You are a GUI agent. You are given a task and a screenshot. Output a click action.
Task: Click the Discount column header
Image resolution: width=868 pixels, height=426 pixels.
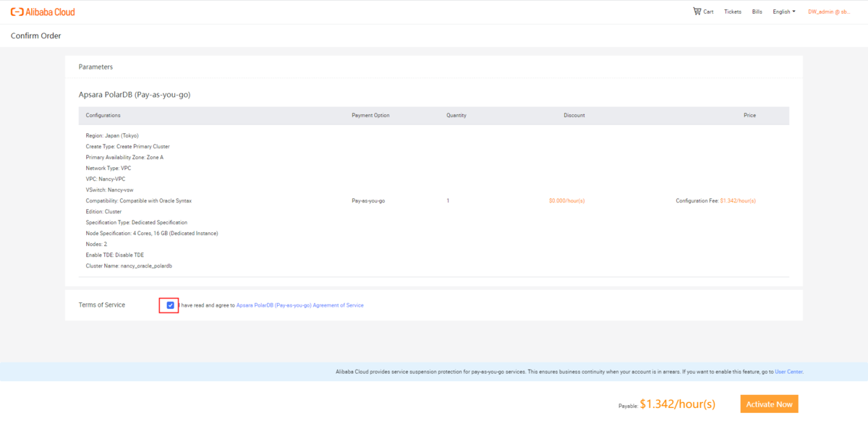574,116
